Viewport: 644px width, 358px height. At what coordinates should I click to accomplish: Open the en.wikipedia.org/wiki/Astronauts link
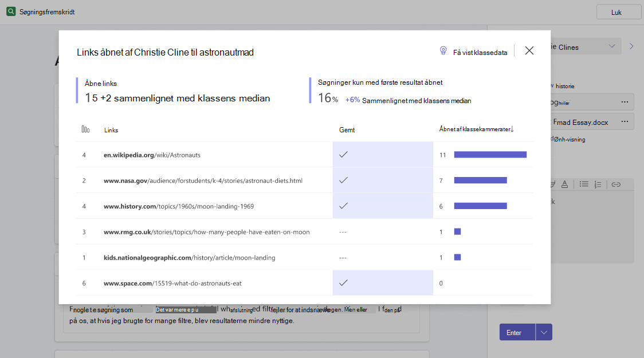tap(152, 155)
